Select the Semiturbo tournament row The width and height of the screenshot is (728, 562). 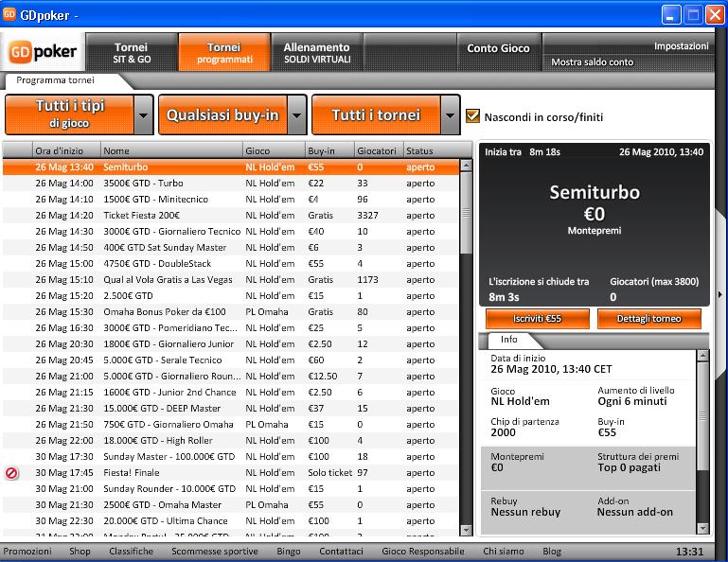(231, 167)
